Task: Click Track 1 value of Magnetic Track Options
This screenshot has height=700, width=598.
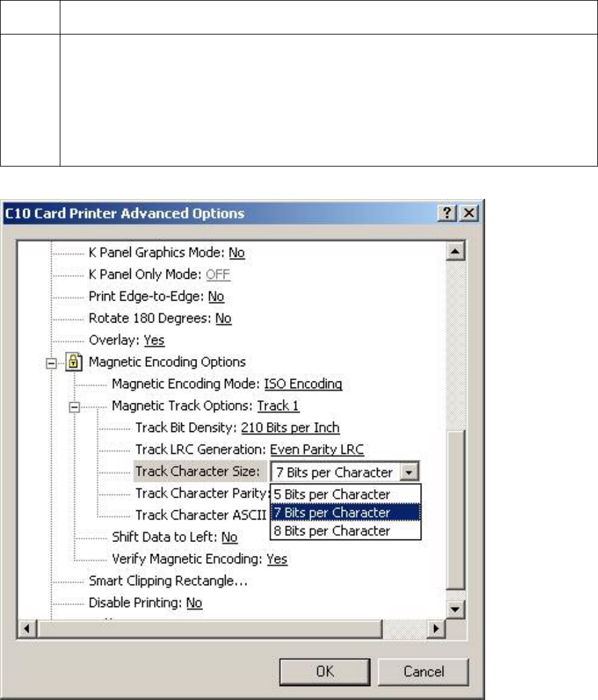Action: pos(278,406)
